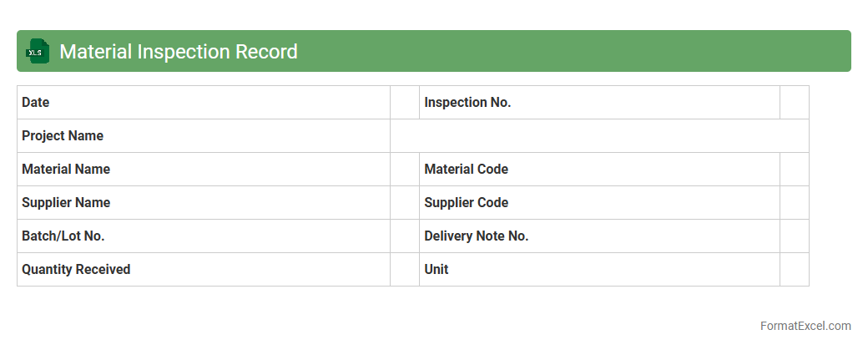Screen dimensions: 868x350
Task: Click the empty cell after Unit
Action: tap(794, 270)
